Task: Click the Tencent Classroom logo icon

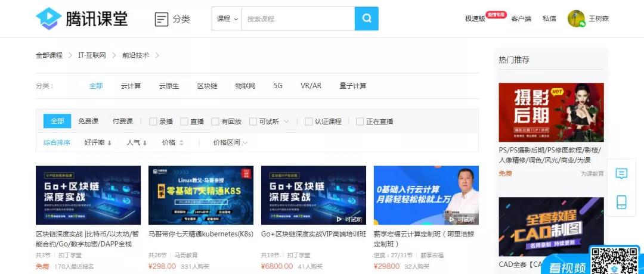Action: coord(48,18)
